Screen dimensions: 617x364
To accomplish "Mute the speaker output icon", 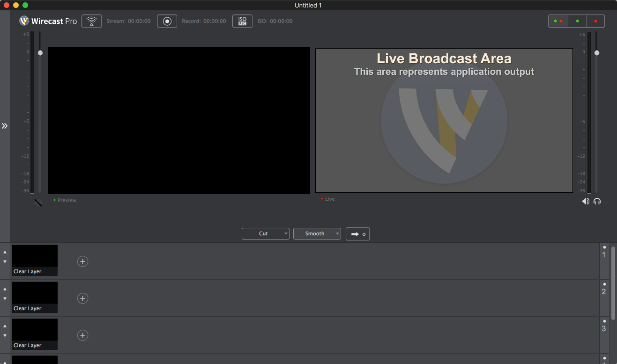I will 586,201.
